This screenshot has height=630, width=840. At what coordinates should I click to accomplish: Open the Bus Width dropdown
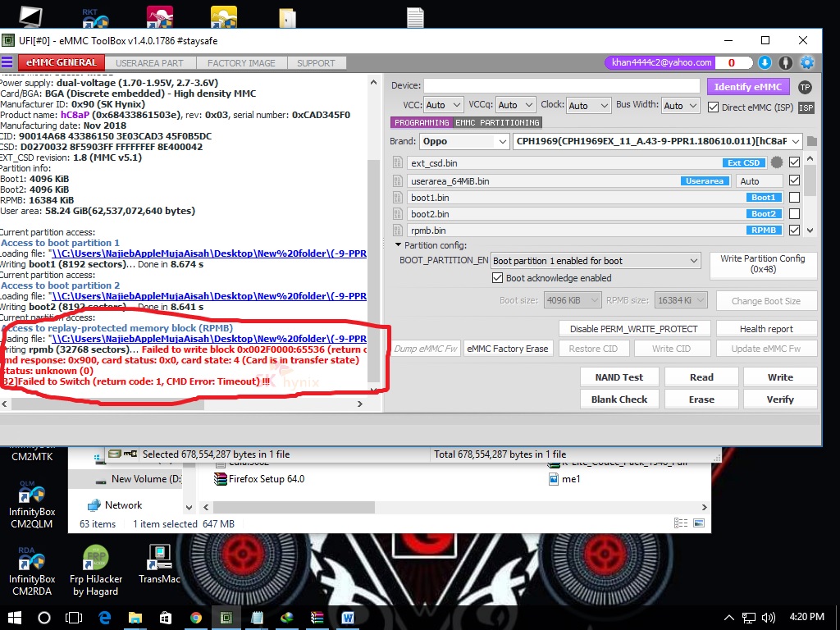[x=681, y=105]
